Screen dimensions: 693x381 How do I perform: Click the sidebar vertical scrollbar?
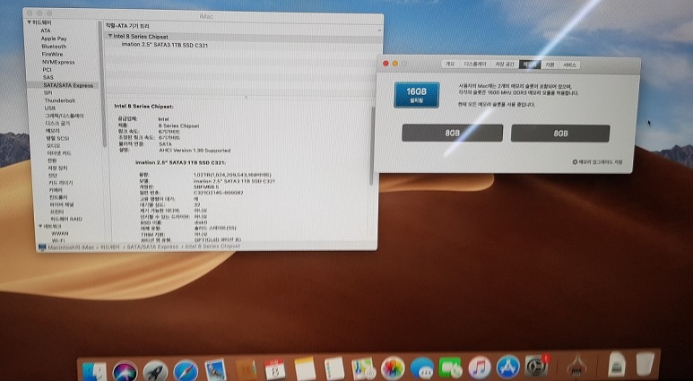click(103, 84)
